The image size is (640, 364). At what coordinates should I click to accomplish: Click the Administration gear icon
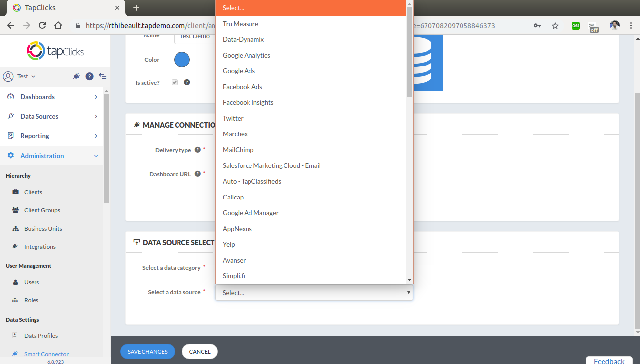tap(11, 156)
